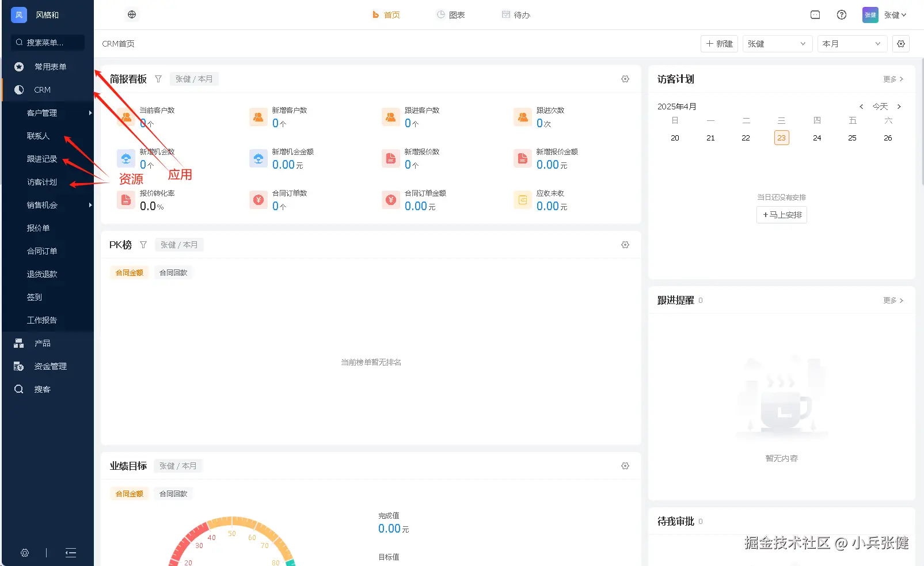
Task: Select PK榜 合同回款 tab
Action: (173, 272)
